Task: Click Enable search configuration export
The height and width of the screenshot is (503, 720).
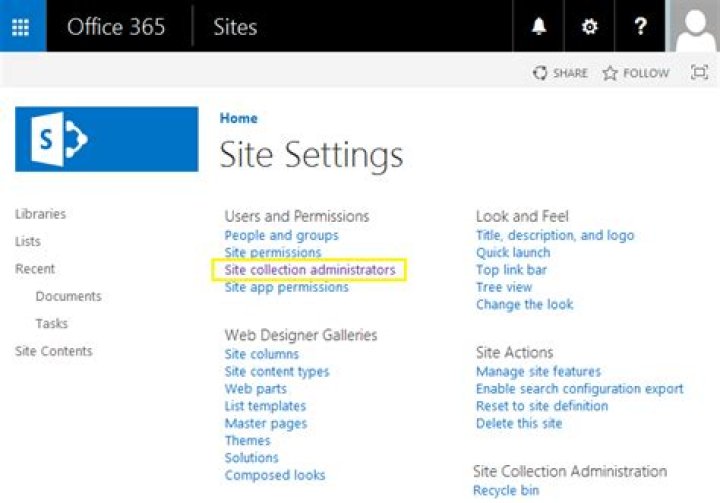Action: click(x=580, y=389)
